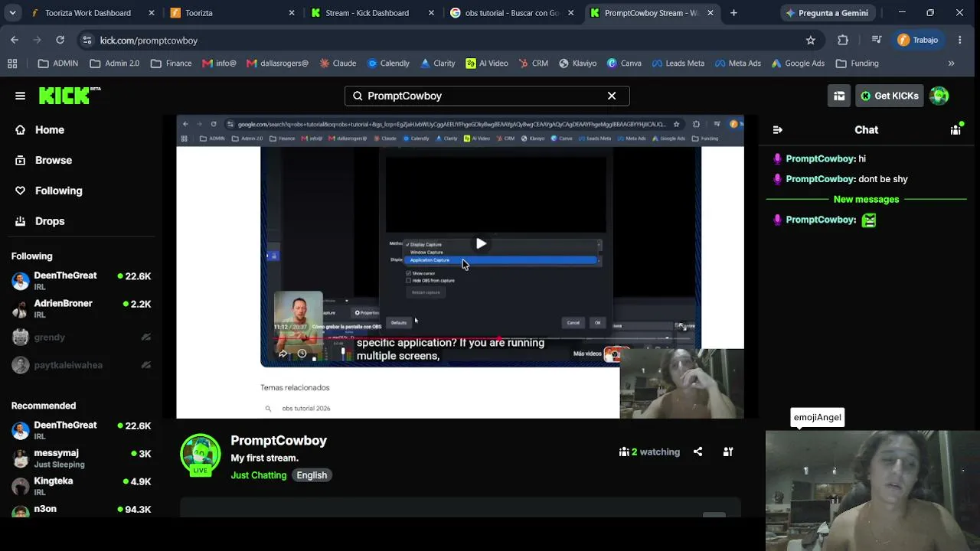Close the PromptCowboy Stream tab
The width and height of the screenshot is (980, 551).
point(710,13)
